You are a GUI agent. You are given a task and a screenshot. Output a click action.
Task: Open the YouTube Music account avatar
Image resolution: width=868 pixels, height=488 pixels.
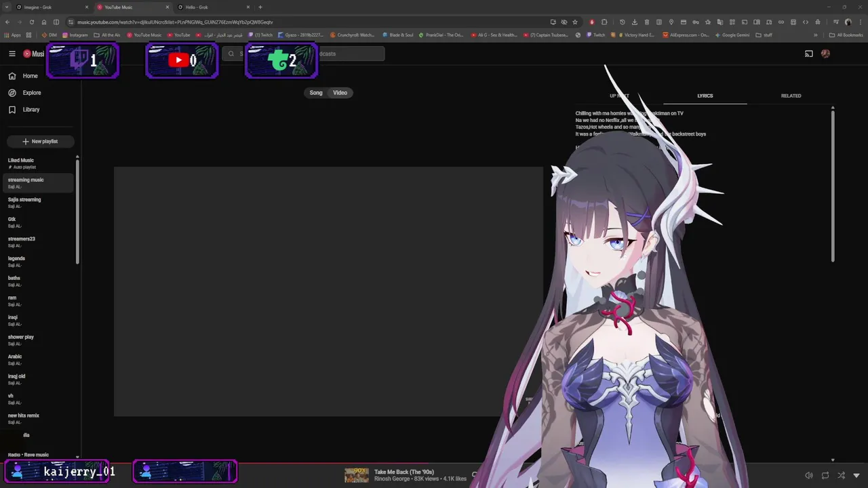[x=825, y=54]
